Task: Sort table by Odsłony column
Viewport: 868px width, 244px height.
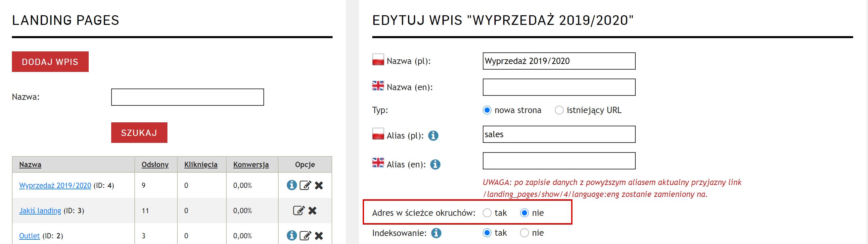Action: [155, 164]
